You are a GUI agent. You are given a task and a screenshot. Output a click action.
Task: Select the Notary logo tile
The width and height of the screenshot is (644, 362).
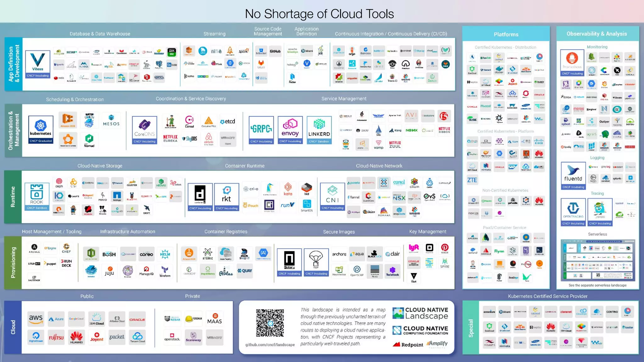click(289, 263)
